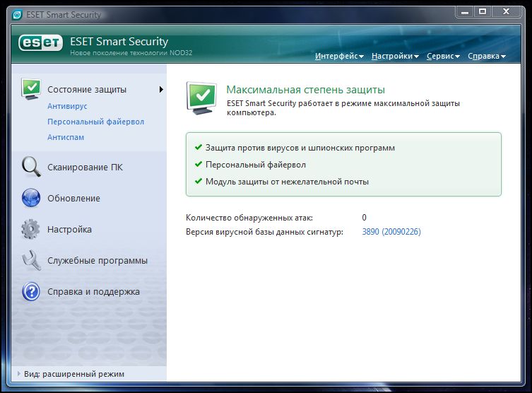Open the Антиспам sidebar link

(66, 137)
